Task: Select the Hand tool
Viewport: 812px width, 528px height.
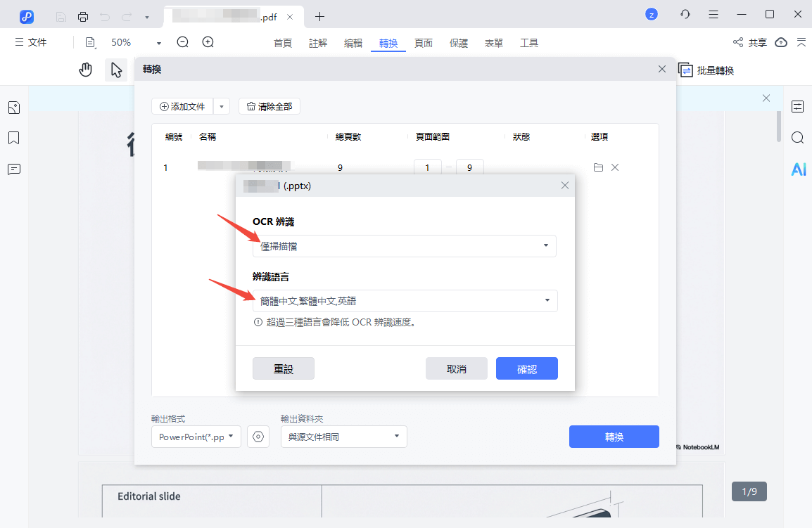Action: [85, 70]
